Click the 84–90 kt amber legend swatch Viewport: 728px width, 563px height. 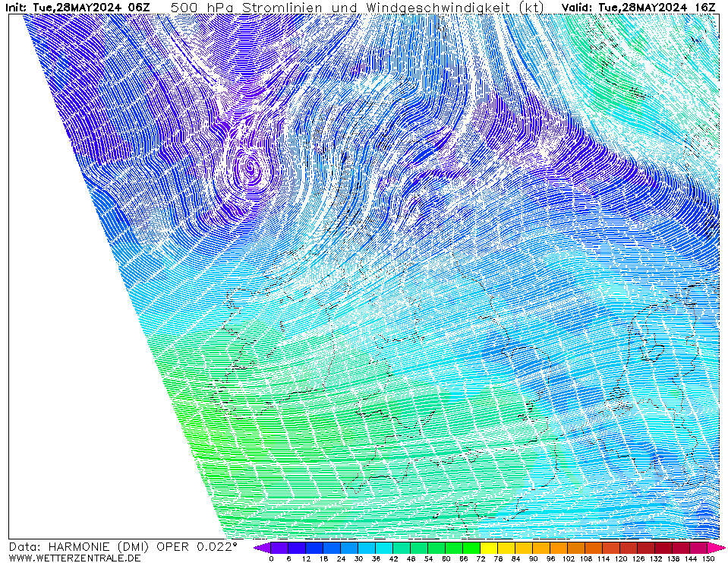525,548
